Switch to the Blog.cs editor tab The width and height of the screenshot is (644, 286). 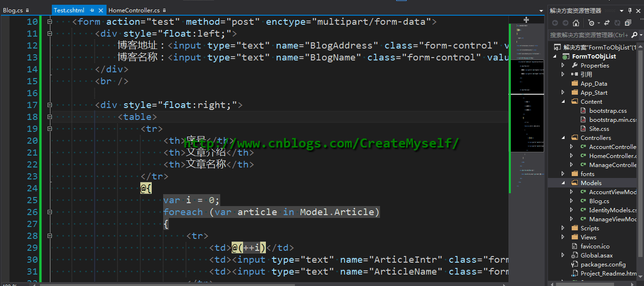tap(12, 10)
